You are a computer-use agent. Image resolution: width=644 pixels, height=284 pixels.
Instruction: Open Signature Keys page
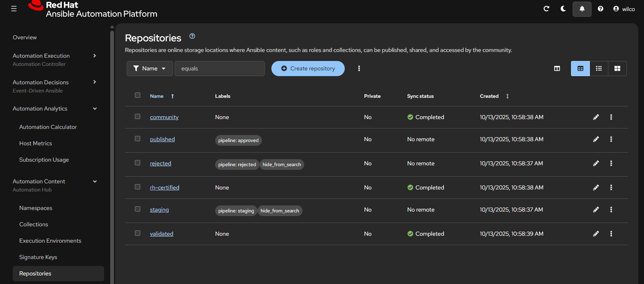[x=38, y=257]
